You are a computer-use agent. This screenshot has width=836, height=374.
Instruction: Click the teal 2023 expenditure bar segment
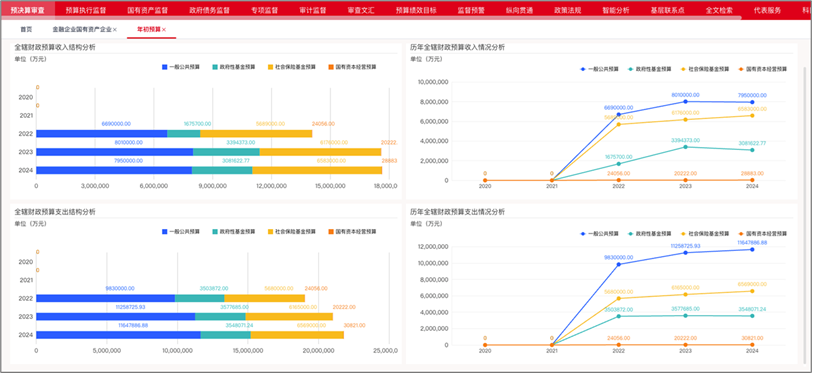pos(220,316)
